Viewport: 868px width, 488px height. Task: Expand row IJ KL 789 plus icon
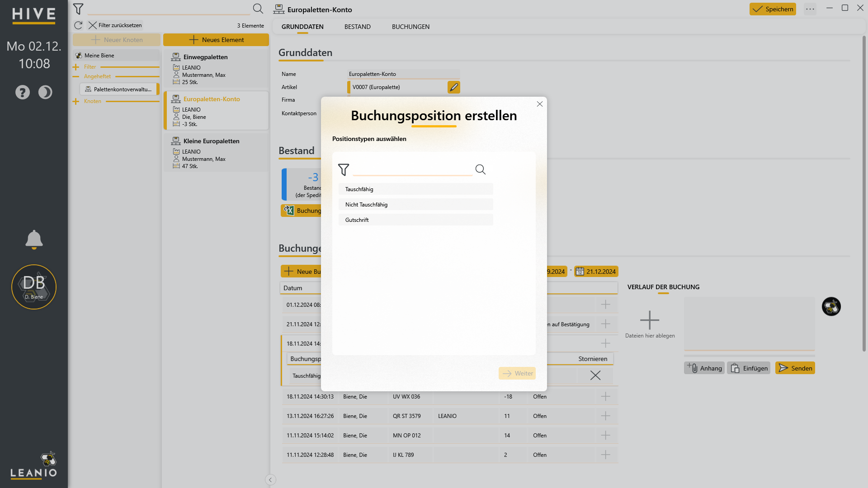pyautogui.click(x=606, y=455)
